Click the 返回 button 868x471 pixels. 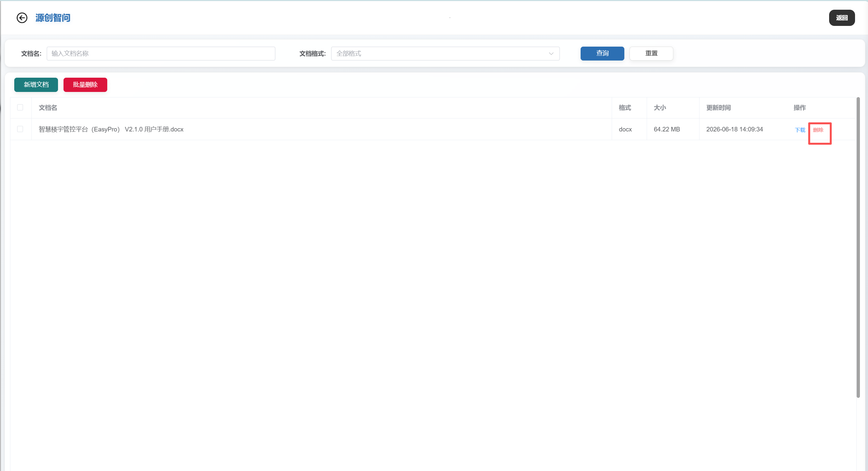coord(842,18)
